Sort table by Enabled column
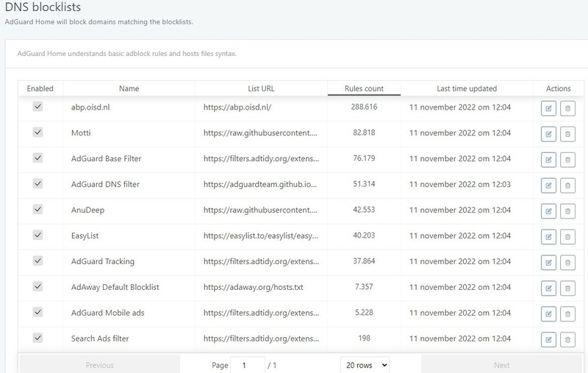 (40, 88)
